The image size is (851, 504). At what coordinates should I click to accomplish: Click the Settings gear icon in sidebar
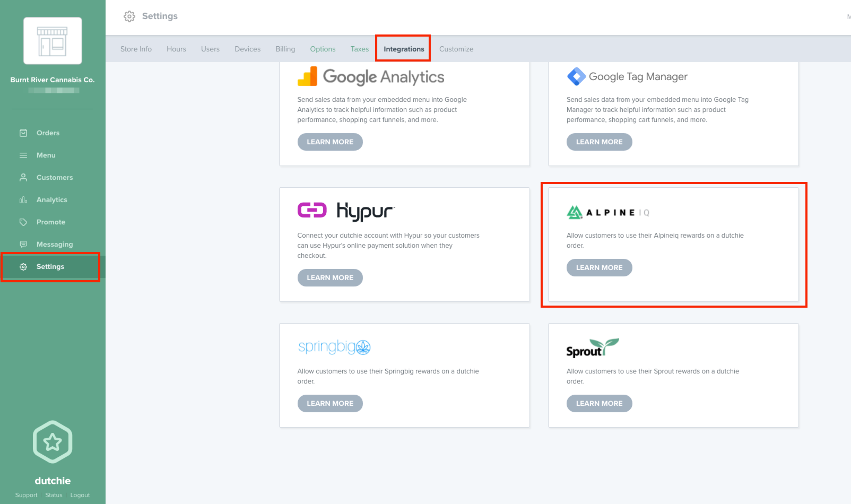pyautogui.click(x=23, y=267)
